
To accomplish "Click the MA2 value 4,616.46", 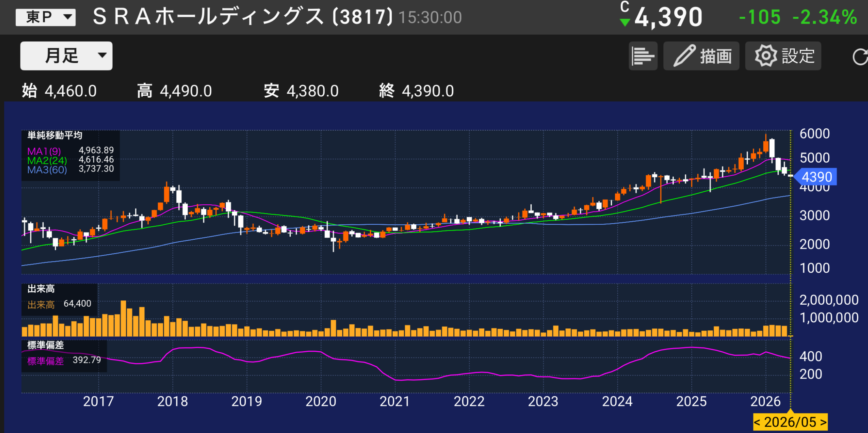I will (x=96, y=159).
